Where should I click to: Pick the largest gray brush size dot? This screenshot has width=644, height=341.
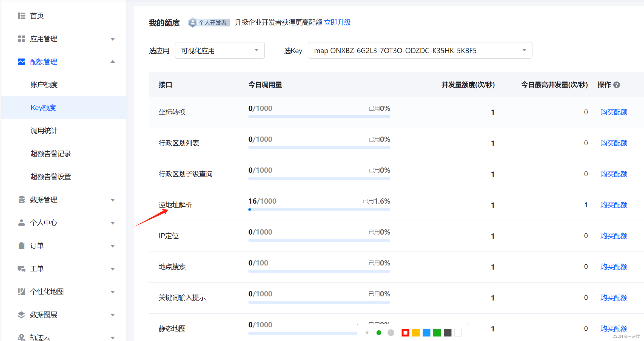point(391,333)
